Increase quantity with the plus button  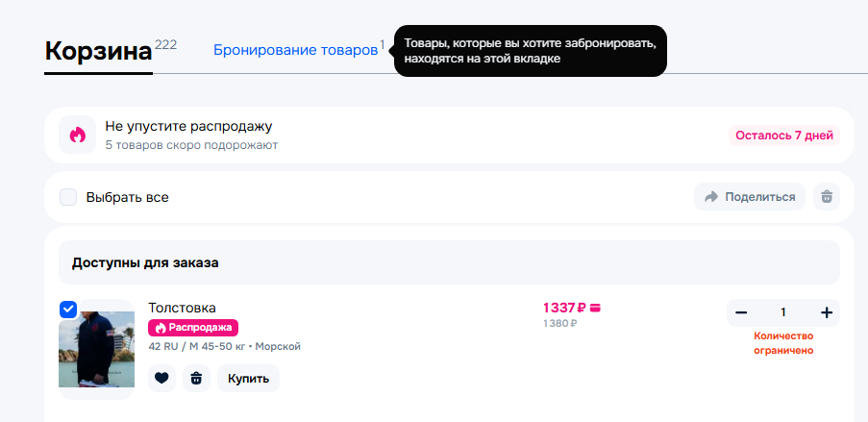pos(826,312)
